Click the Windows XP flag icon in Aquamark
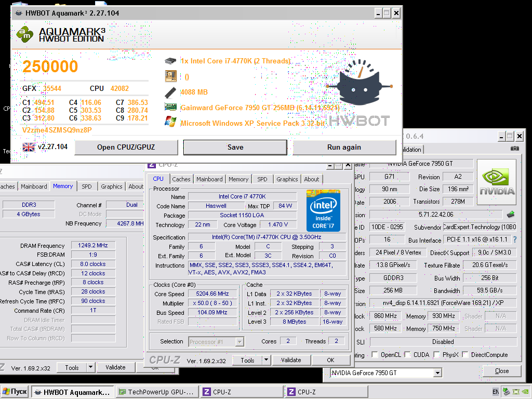This screenshot has height=399, width=532. coord(170,122)
